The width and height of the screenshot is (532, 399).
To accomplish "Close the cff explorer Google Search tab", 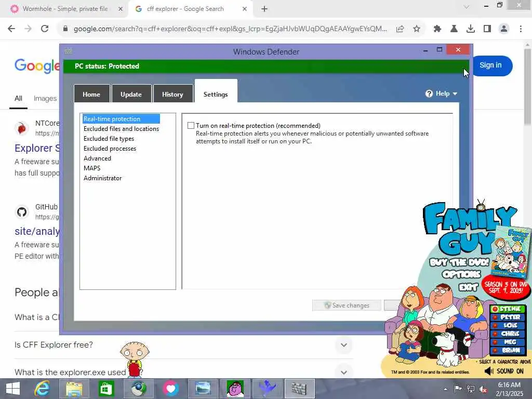I will pos(245,9).
